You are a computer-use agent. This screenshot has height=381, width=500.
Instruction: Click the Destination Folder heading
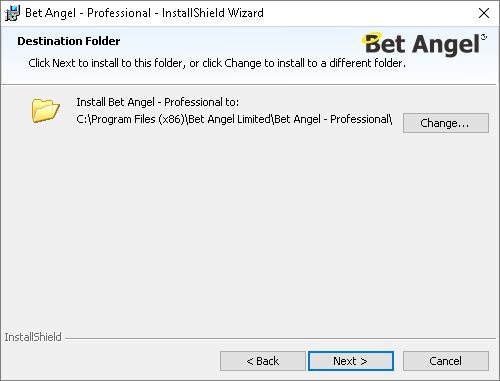[x=69, y=41]
